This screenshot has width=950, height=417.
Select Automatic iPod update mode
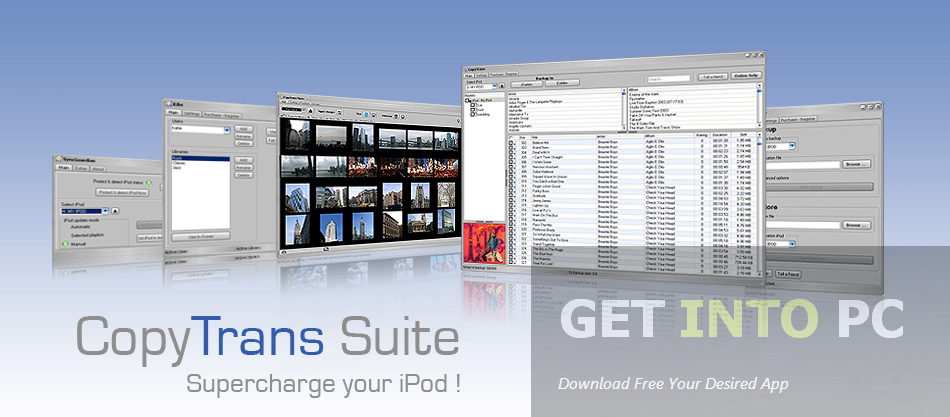[80, 227]
